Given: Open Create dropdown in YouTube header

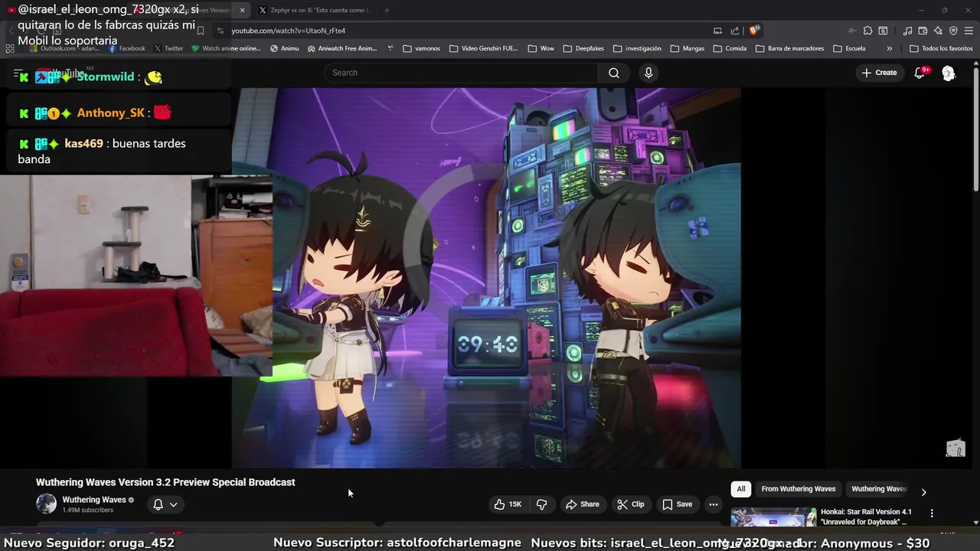Looking at the screenshot, I should 879,73.
